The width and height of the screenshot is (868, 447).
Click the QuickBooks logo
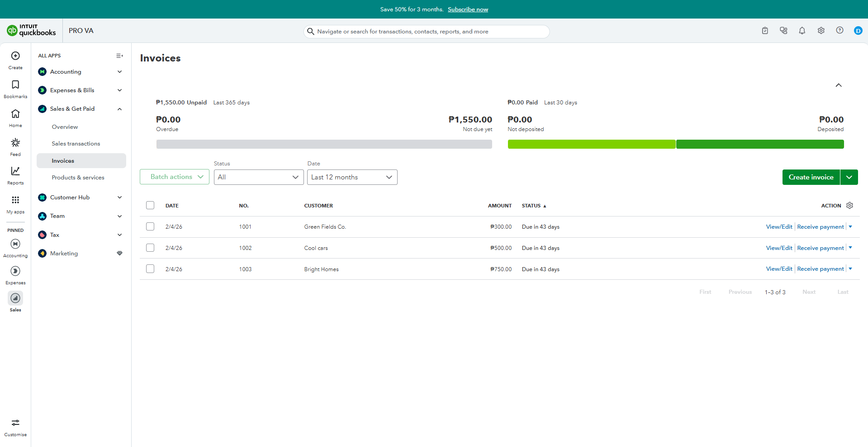[31, 30]
